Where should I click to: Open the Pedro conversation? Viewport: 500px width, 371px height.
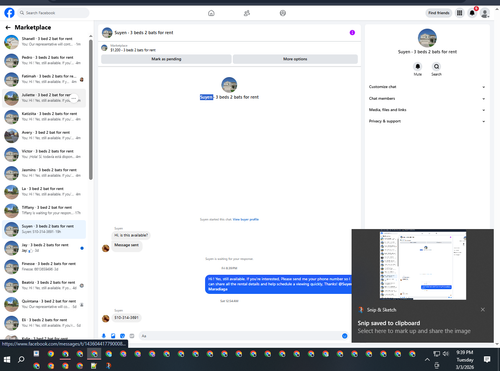[x=44, y=60]
